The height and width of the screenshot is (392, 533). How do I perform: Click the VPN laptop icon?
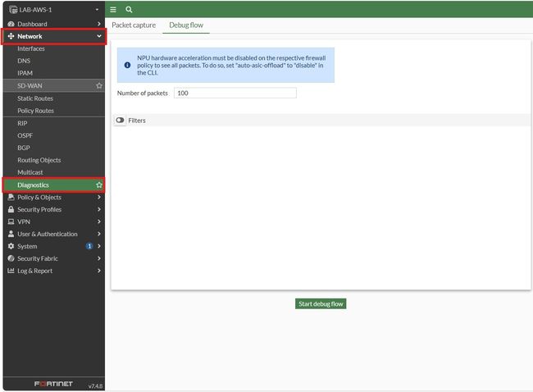tap(11, 221)
